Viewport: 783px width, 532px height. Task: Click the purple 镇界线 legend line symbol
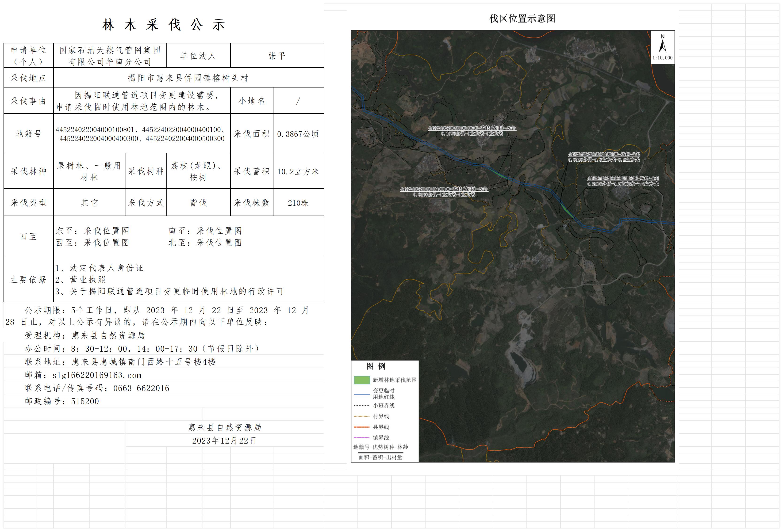click(x=362, y=438)
